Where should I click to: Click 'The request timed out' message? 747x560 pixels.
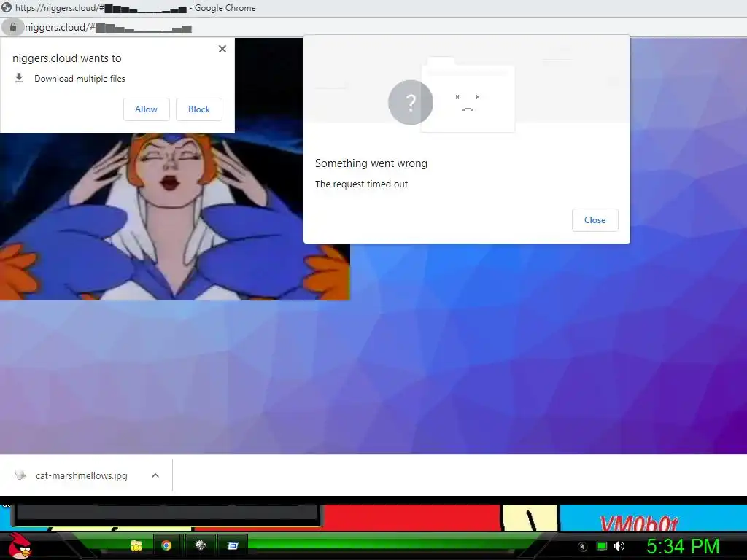click(361, 184)
